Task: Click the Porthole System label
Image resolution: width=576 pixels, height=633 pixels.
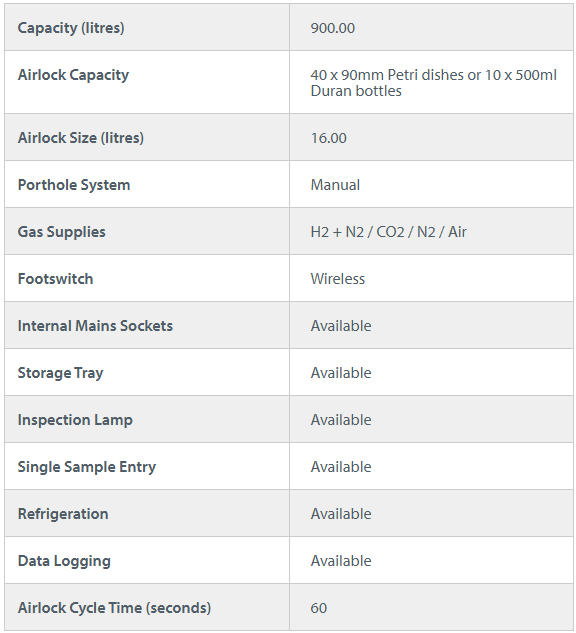Action: point(74,185)
